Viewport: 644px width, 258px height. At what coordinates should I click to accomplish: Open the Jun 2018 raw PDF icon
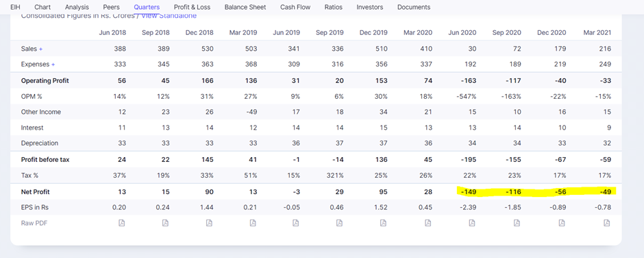click(x=121, y=223)
